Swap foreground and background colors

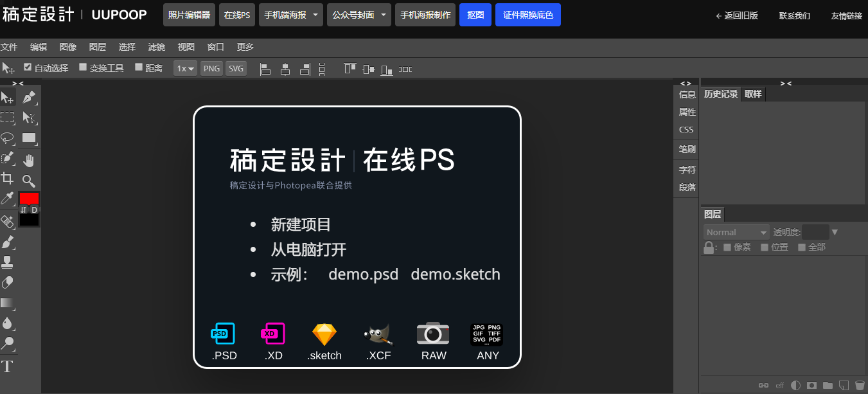click(24, 210)
